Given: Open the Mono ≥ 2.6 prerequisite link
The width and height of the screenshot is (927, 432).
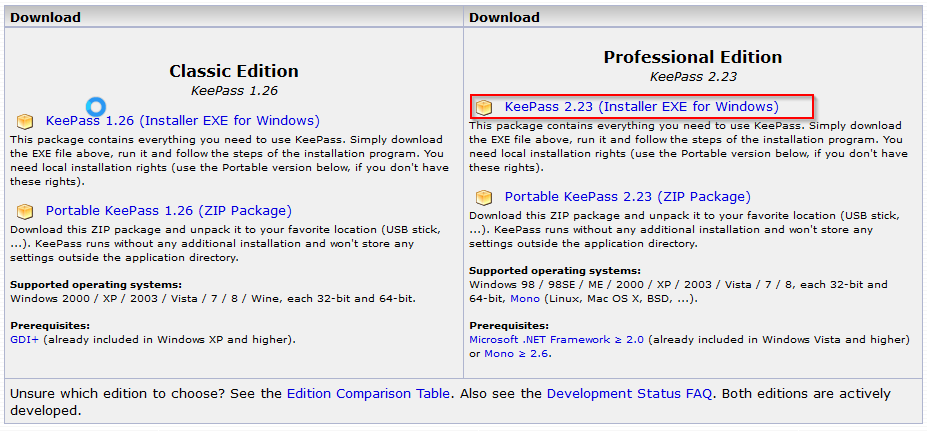Looking at the screenshot, I should [x=516, y=353].
